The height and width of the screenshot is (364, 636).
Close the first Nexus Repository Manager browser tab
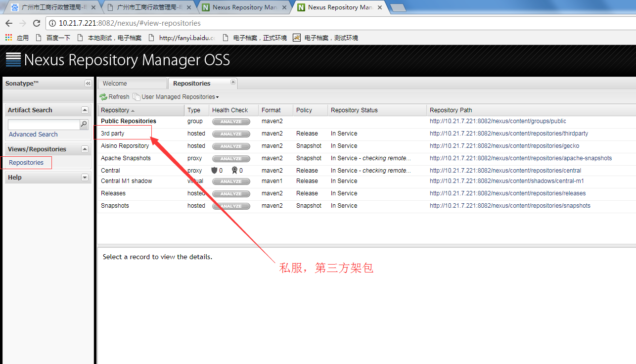[284, 7]
